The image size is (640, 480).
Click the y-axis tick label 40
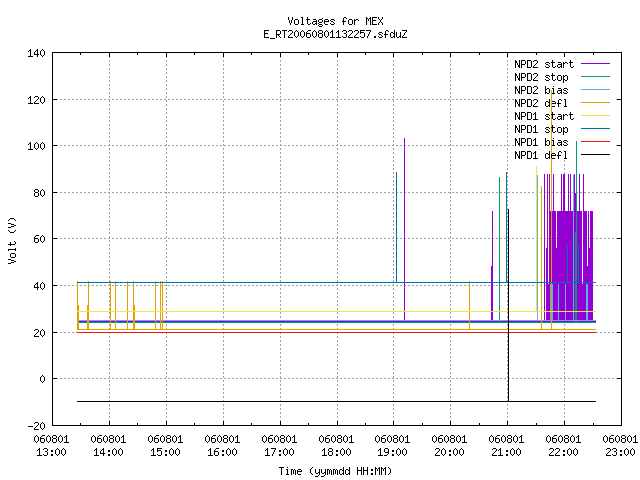pyautogui.click(x=39, y=286)
